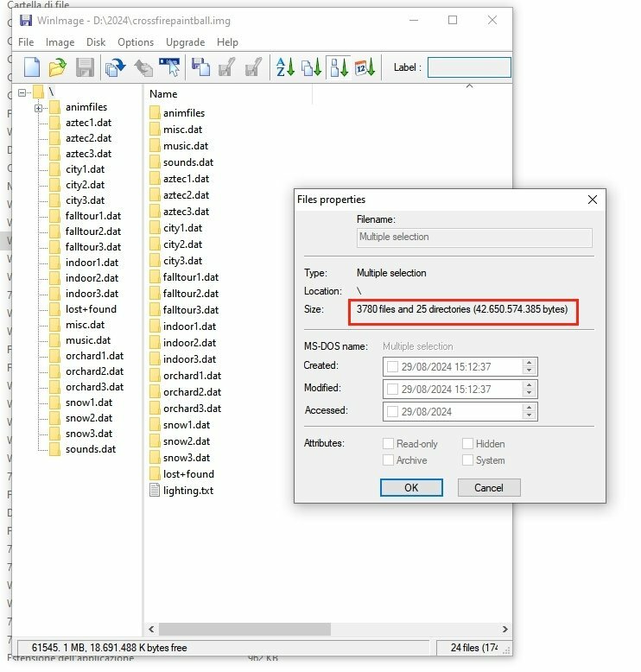
Task: Open the Options menu
Action: coord(136,42)
